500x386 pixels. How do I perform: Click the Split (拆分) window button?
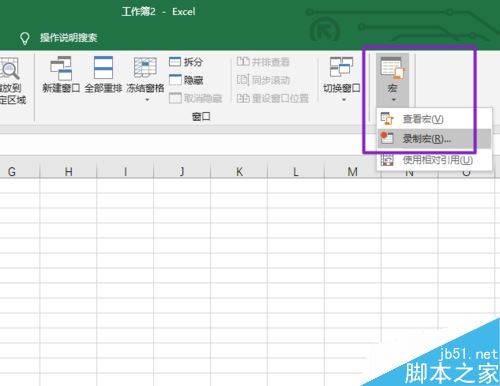(x=186, y=62)
